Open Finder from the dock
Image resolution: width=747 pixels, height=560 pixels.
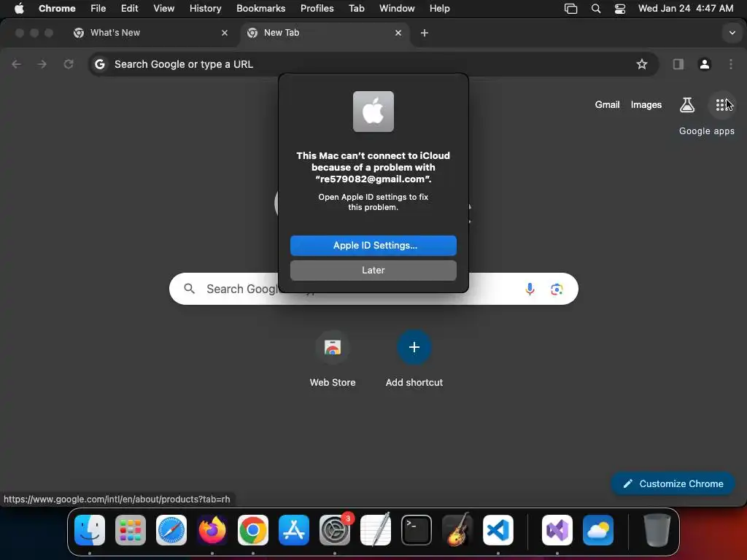(90, 530)
